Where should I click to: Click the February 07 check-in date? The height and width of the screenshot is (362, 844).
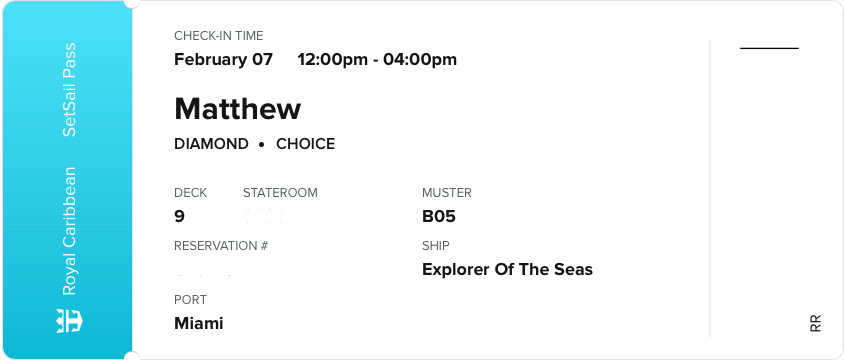tap(223, 59)
